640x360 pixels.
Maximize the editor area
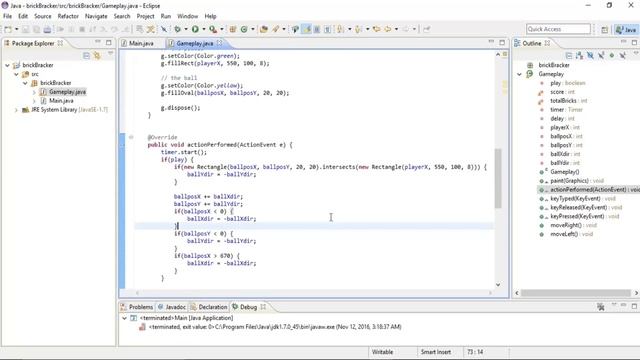pyautogui.click(x=502, y=42)
